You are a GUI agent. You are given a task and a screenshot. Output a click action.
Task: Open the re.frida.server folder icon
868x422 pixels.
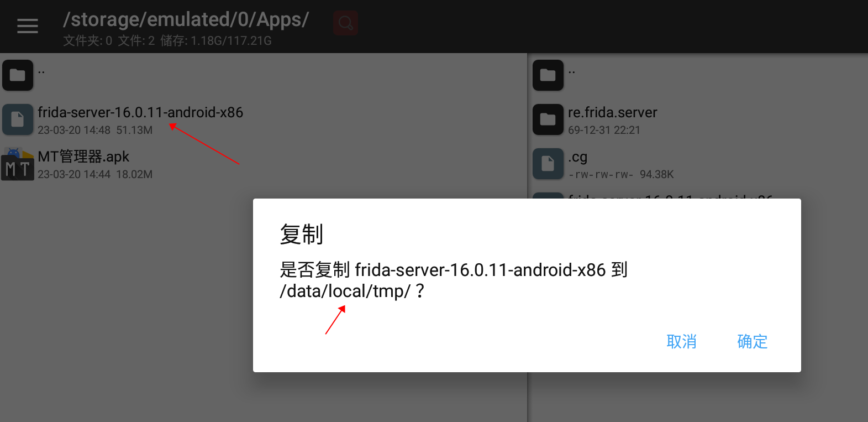tap(548, 119)
